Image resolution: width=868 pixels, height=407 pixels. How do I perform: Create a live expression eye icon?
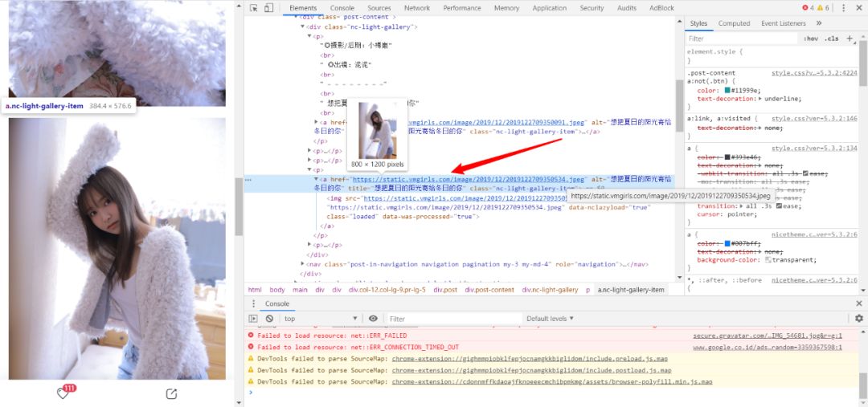[373, 319]
